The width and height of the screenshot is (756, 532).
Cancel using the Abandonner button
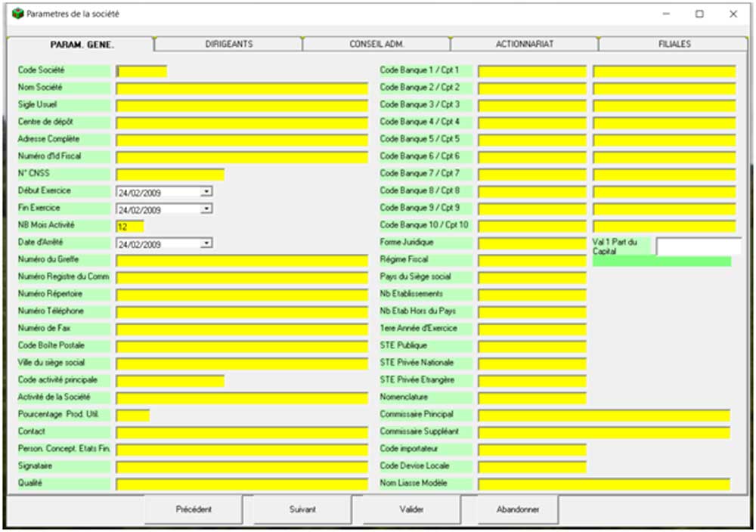tap(518, 509)
